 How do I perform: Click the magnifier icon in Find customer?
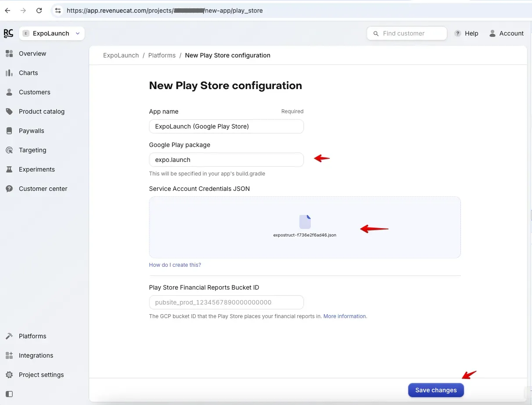click(x=376, y=33)
